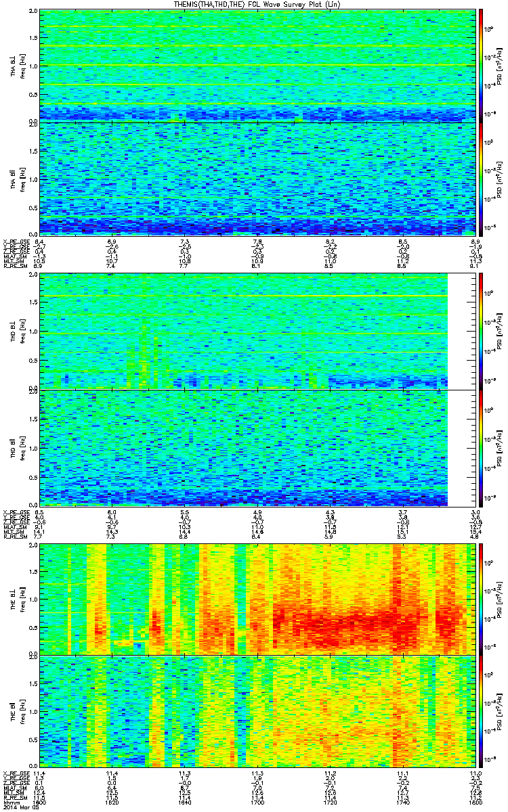
Task: Click the THA B-perpendicular freq [Hz] axis label
Action: point(22,66)
